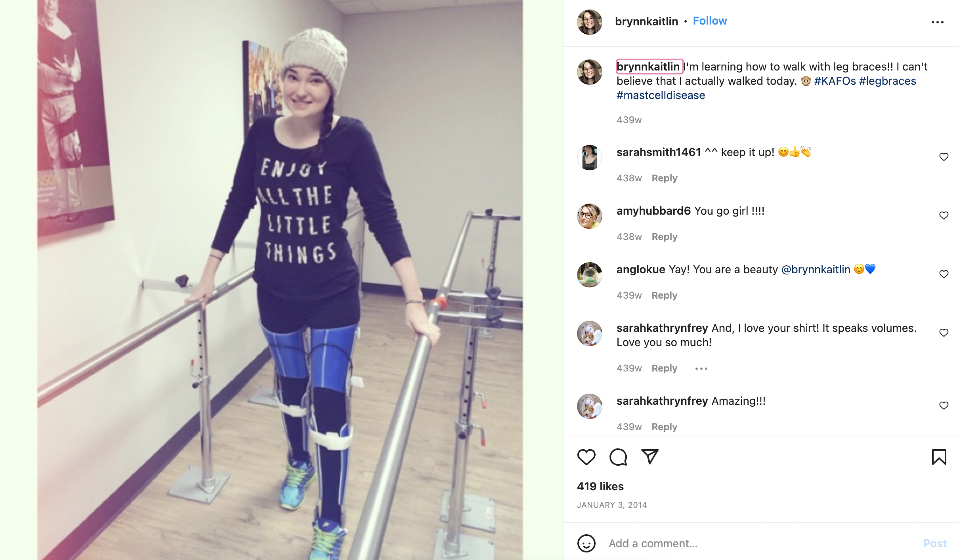Open brynnkaitlin's header profile picture
Viewport: 959px width, 560px height.
coord(589,22)
